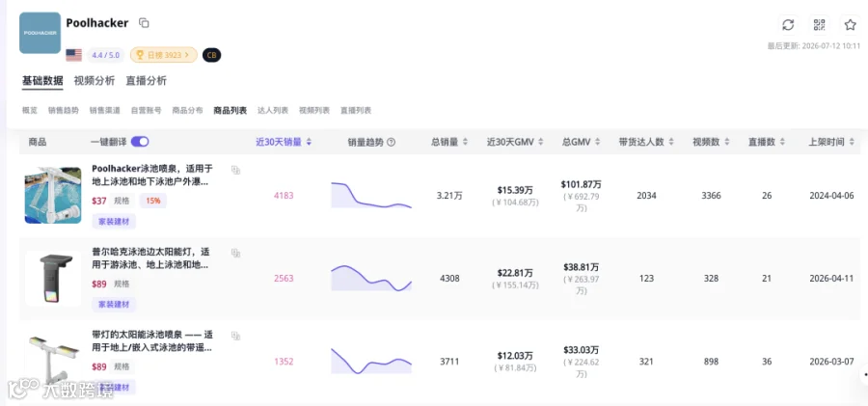Open the Poolhacker泳池喷泉 product thumbnail

(x=53, y=196)
